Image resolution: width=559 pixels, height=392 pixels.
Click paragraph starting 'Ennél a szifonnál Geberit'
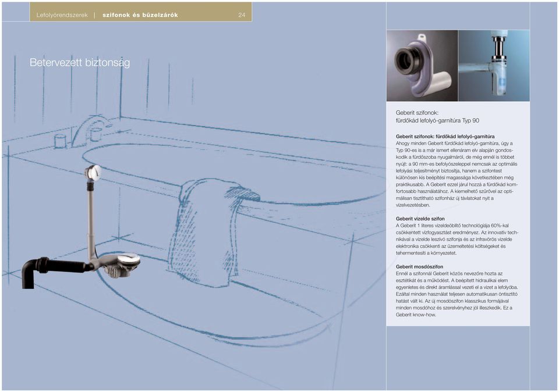point(457,294)
